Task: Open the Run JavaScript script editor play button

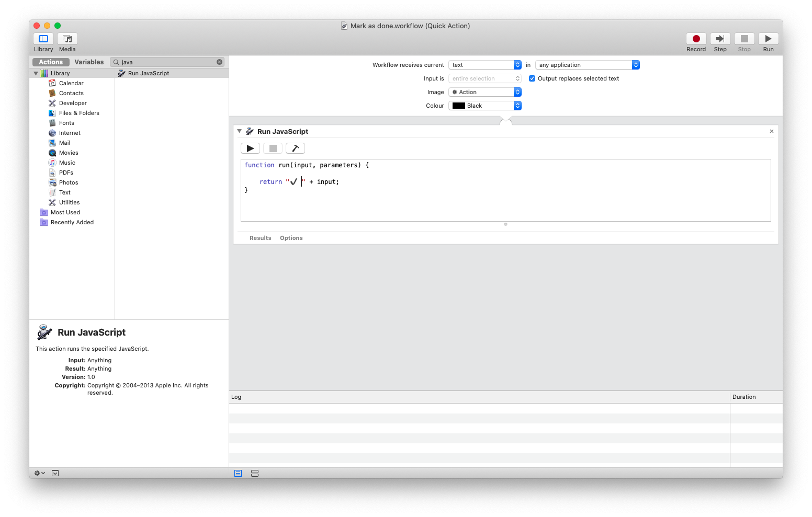Action: (250, 148)
